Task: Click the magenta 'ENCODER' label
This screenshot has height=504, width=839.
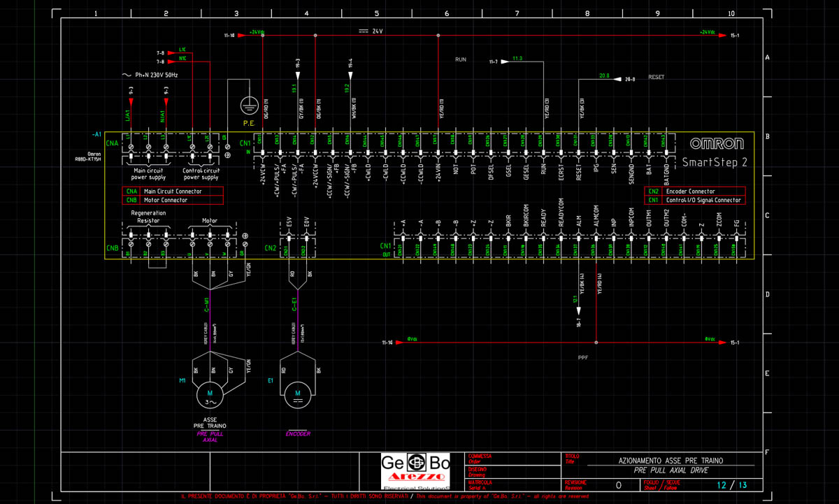Action: tap(299, 434)
